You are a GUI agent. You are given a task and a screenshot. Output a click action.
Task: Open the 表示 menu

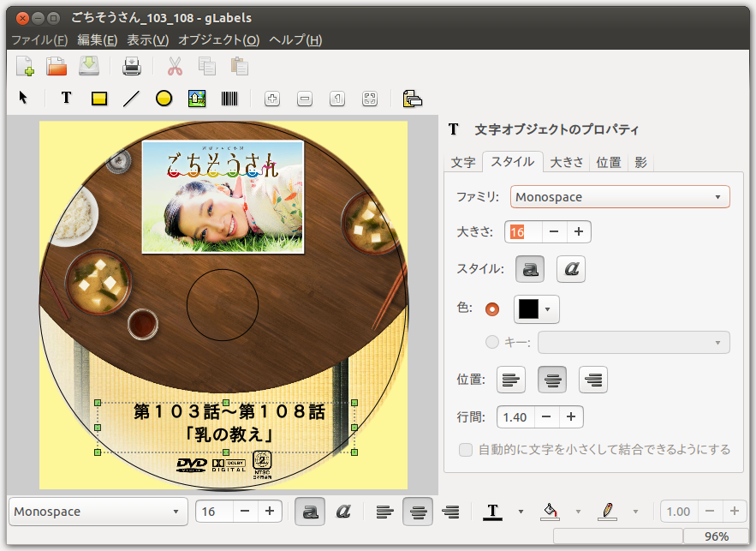147,39
